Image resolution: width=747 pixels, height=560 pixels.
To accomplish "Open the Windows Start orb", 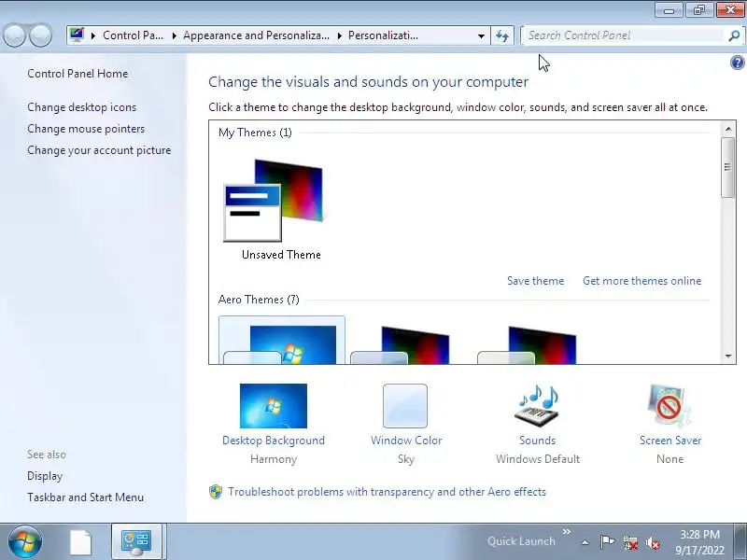I will [x=25, y=541].
